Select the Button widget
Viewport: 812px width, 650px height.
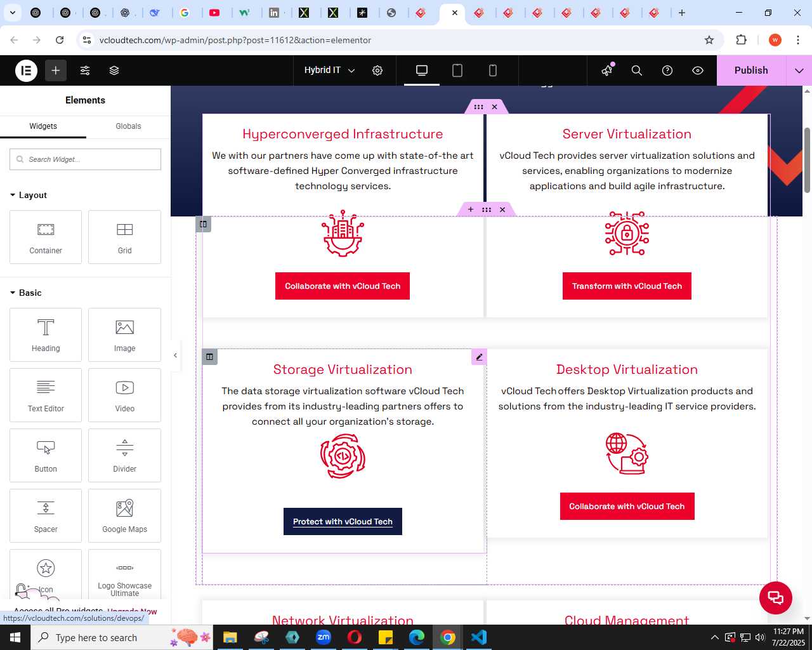(x=46, y=455)
